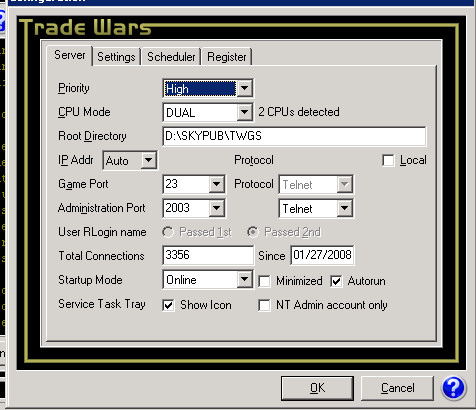
Task: Toggle the Minimized checkbox
Action: (x=264, y=281)
